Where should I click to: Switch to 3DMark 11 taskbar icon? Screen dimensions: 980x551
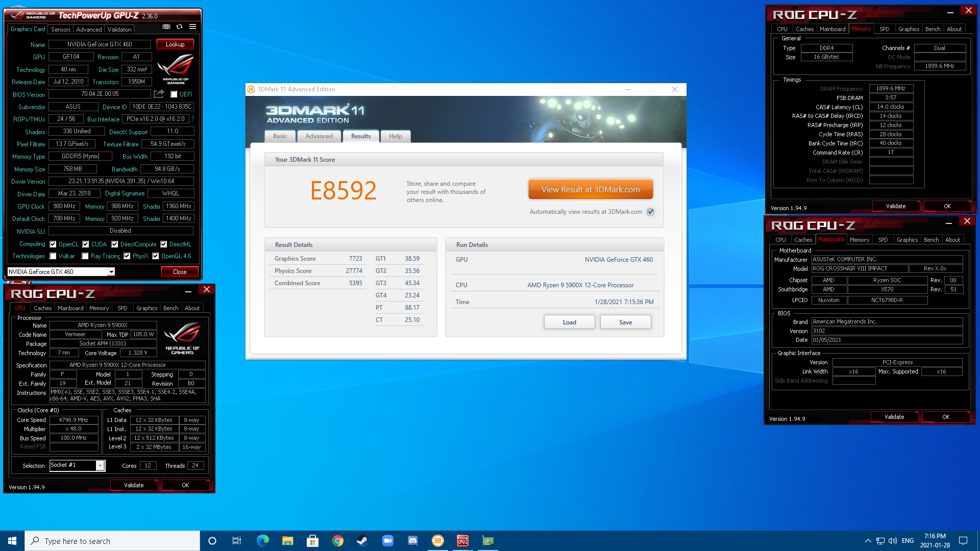coord(437,541)
